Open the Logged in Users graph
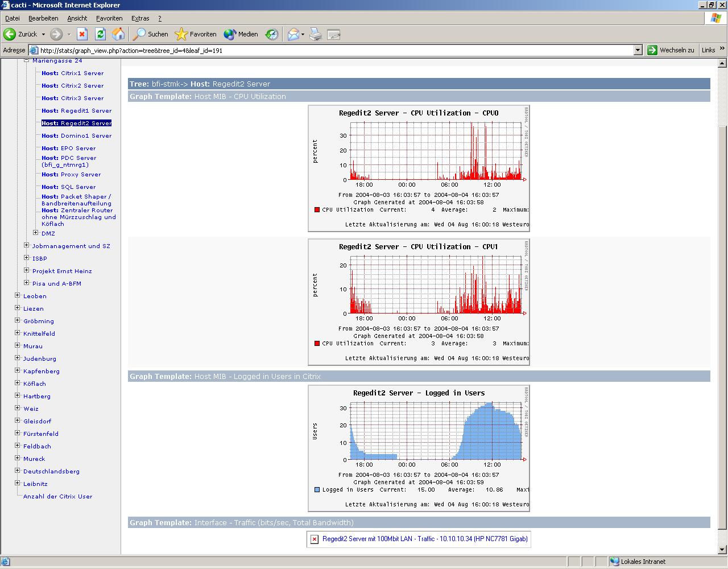 click(419, 448)
